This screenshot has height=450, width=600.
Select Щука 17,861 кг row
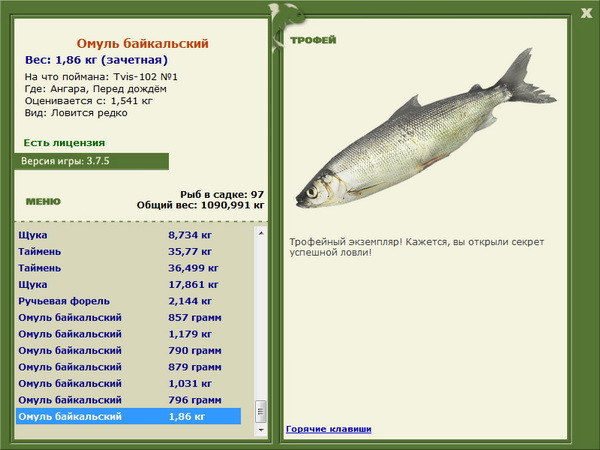pyautogui.click(x=129, y=284)
